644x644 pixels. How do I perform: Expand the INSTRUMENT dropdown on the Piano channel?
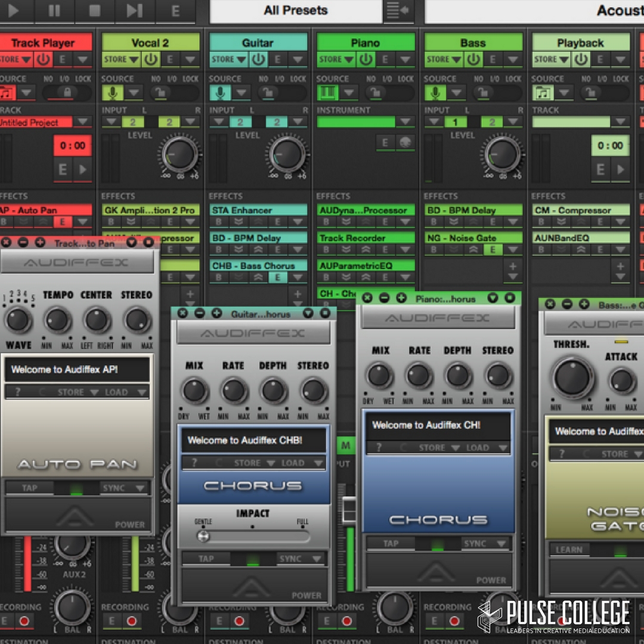coord(406,120)
